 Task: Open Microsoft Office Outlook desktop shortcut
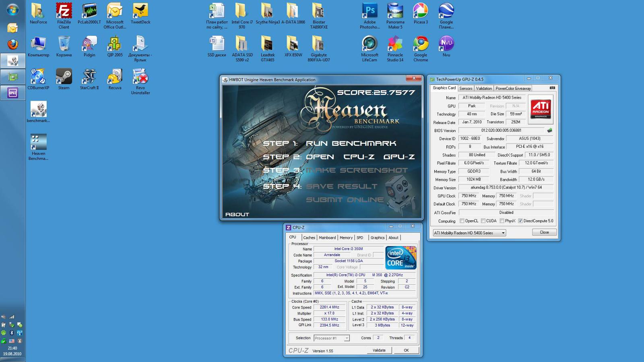(x=115, y=16)
